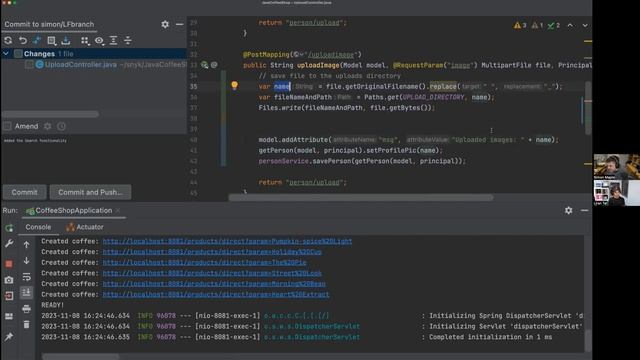This screenshot has width=640, height=360.
Task: Collapse all changes in the tree
Action: (x=128, y=40)
